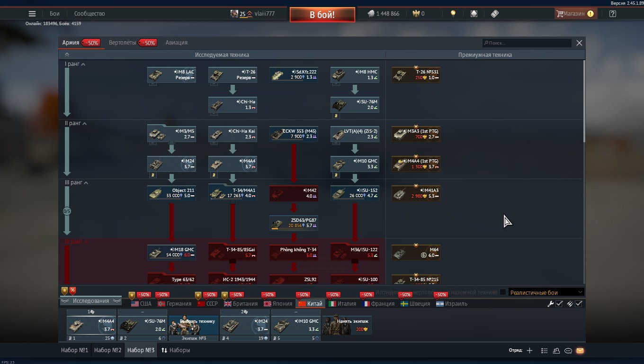The image size is (644, 364).
Task: Expand the IV ранг section
Action: (77, 242)
